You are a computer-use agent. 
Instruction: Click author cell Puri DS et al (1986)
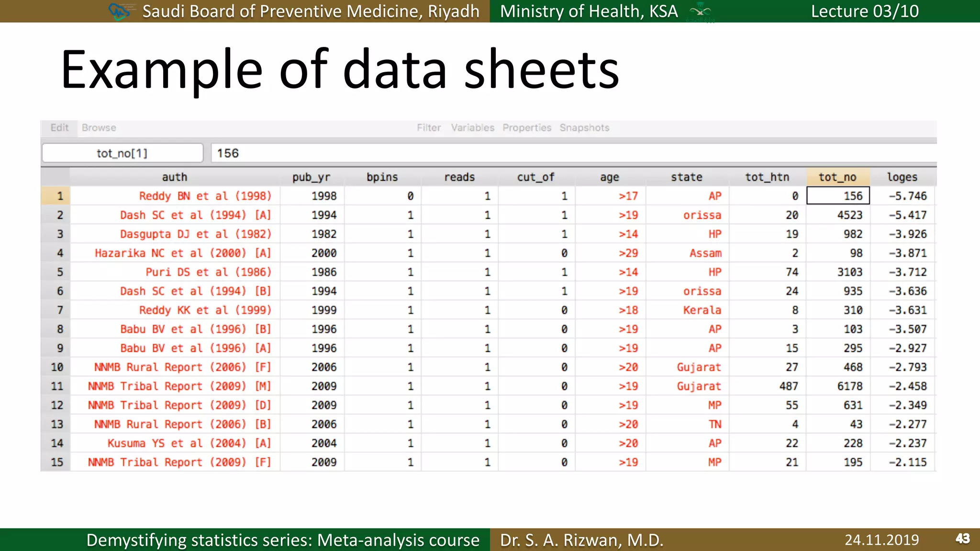[175, 272]
